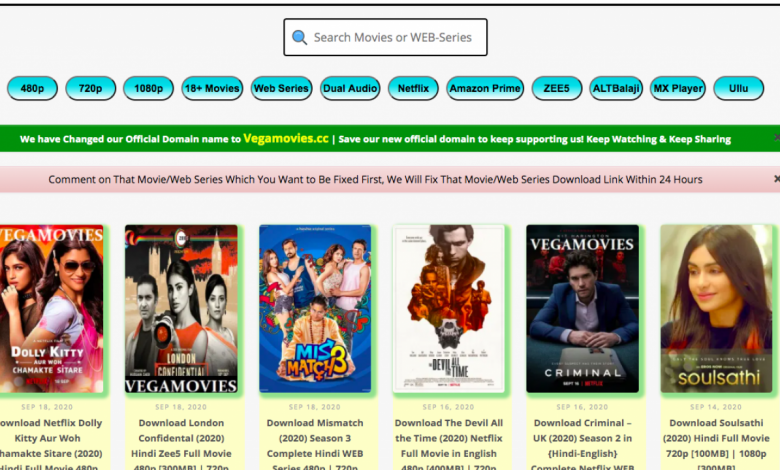The height and width of the screenshot is (470, 780).
Task: Browse the ZEE5 category
Action: tap(557, 89)
